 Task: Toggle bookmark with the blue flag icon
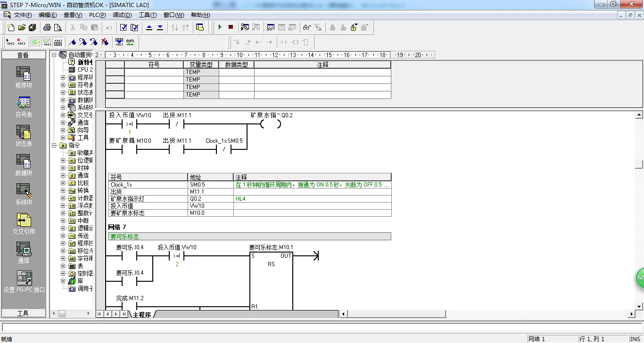pos(72,42)
